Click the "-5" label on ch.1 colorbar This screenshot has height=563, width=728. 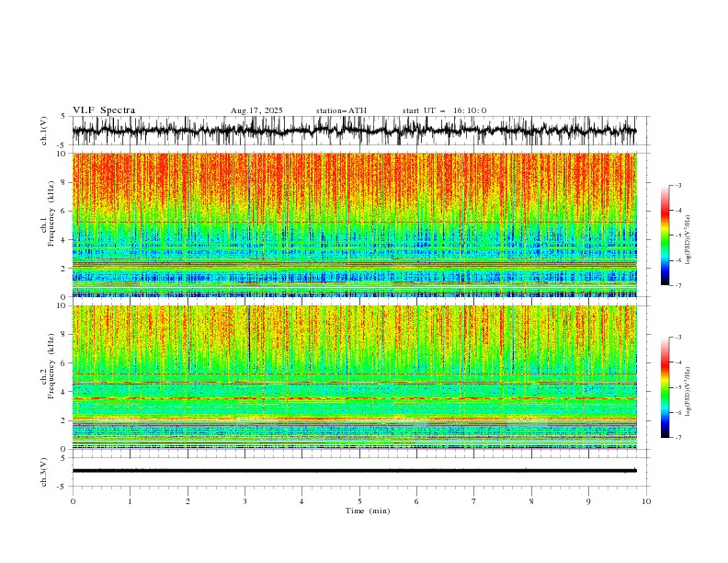pos(678,236)
